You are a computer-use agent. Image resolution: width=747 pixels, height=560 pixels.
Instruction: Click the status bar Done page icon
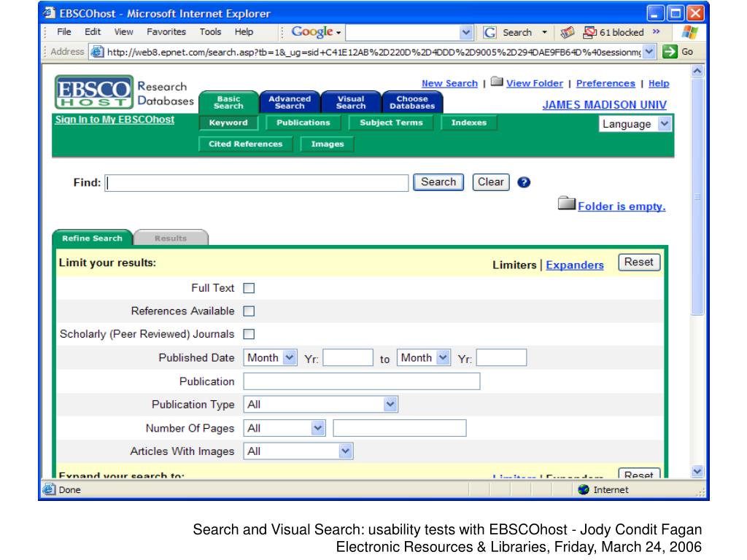tap(49, 489)
